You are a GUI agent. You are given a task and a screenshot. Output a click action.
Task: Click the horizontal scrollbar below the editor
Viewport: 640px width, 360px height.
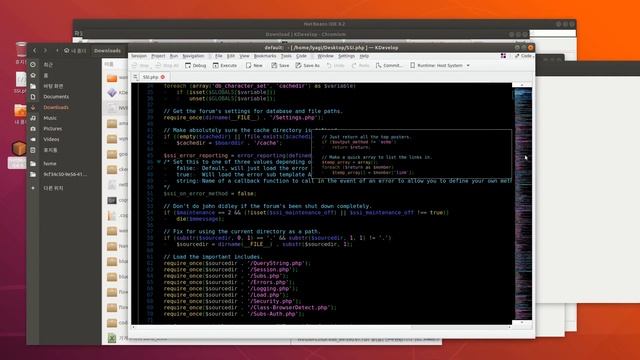pos(321,327)
